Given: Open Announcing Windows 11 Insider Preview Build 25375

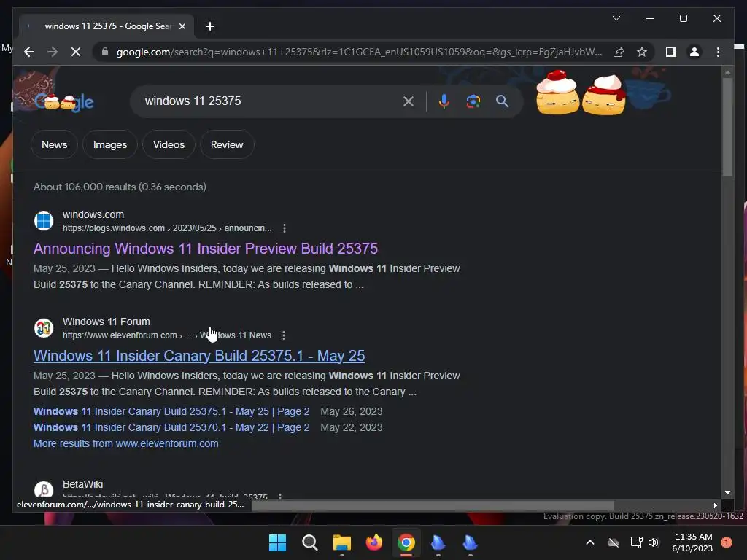Looking at the screenshot, I should pos(205,249).
